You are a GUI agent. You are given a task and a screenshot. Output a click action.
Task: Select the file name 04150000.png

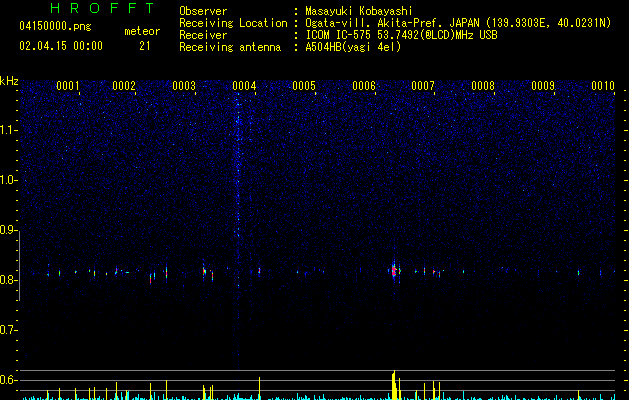[x=55, y=27]
